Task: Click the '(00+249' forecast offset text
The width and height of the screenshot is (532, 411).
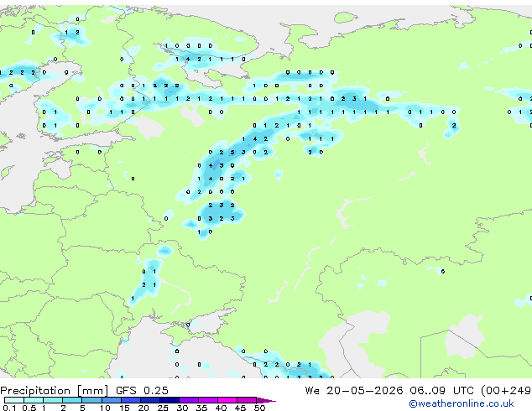Action: coord(506,391)
